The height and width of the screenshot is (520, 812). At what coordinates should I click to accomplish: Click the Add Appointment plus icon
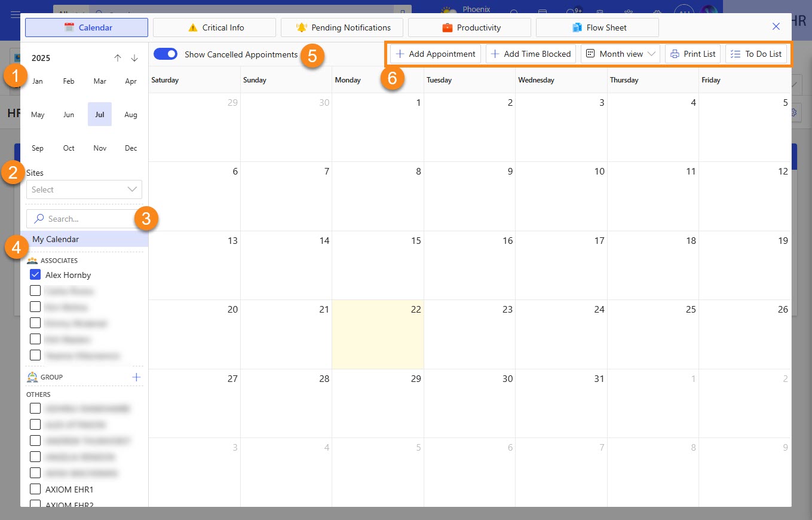pyautogui.click(x=400, y=54)
